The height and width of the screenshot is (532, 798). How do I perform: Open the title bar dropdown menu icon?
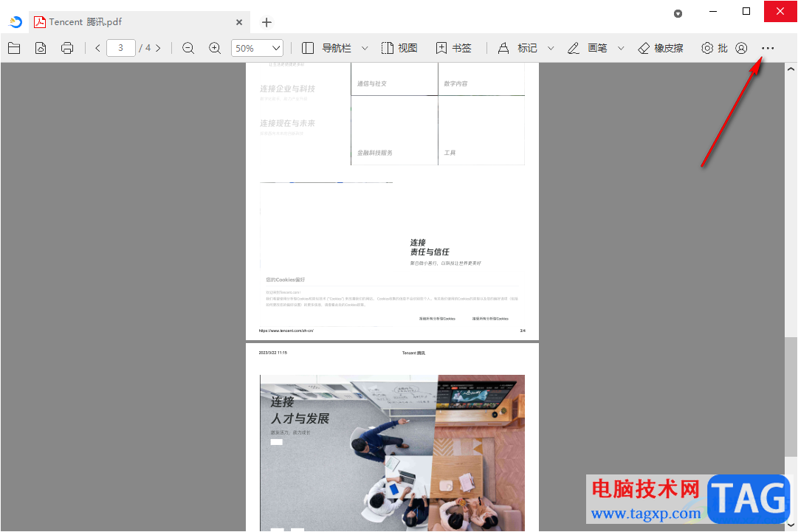[678, 14]
